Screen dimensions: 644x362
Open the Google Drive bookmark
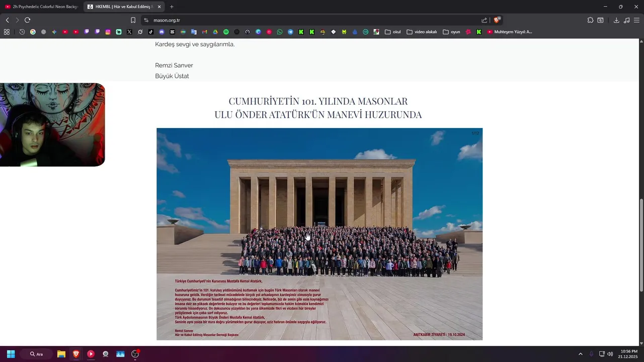tap(215, 32)
